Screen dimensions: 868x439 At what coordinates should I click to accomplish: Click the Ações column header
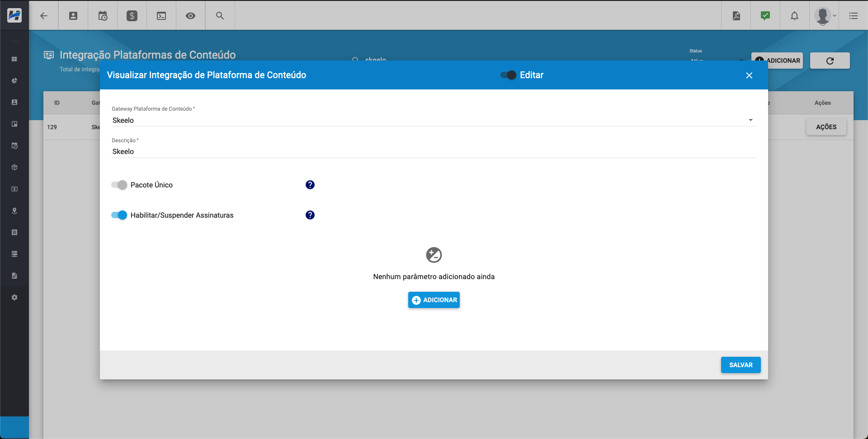click(823, 103)
